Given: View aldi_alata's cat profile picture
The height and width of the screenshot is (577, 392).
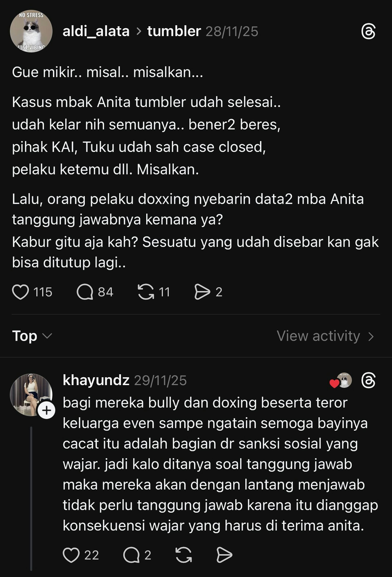Looking at the screenshot, I should 31,31.
